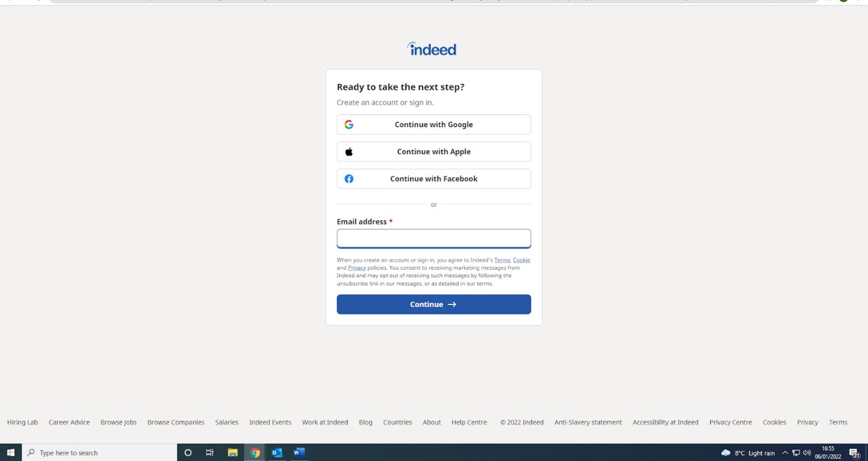Open Task View on the taskbar
The width and height of the screenshot is (868, 461).
(210, 453)
